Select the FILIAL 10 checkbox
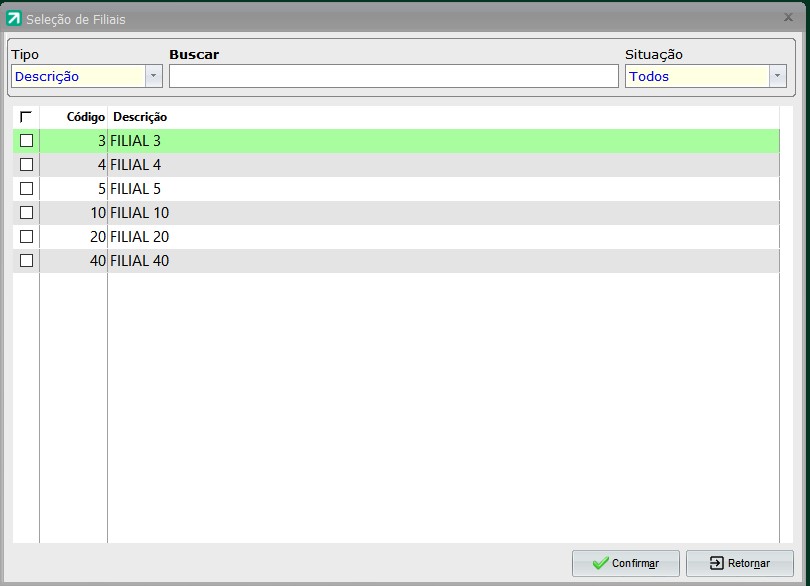Viewport: 810px width, 586px height. pos(27,213)
